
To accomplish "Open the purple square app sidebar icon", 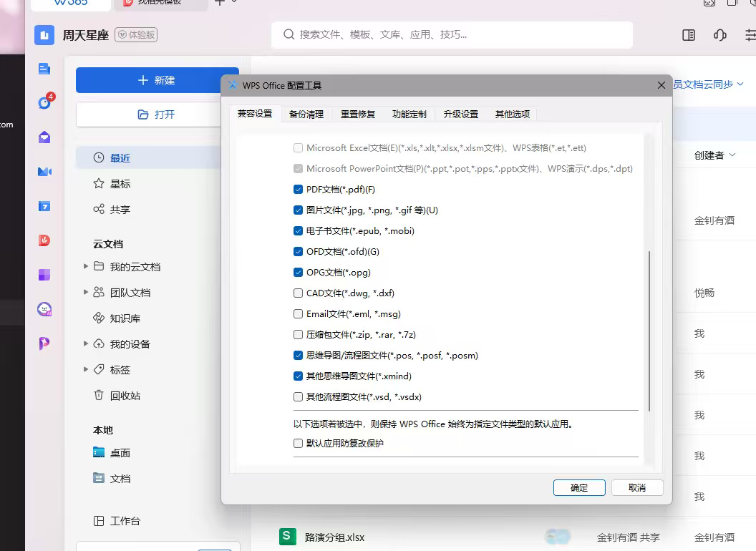I will coord(44,275).
